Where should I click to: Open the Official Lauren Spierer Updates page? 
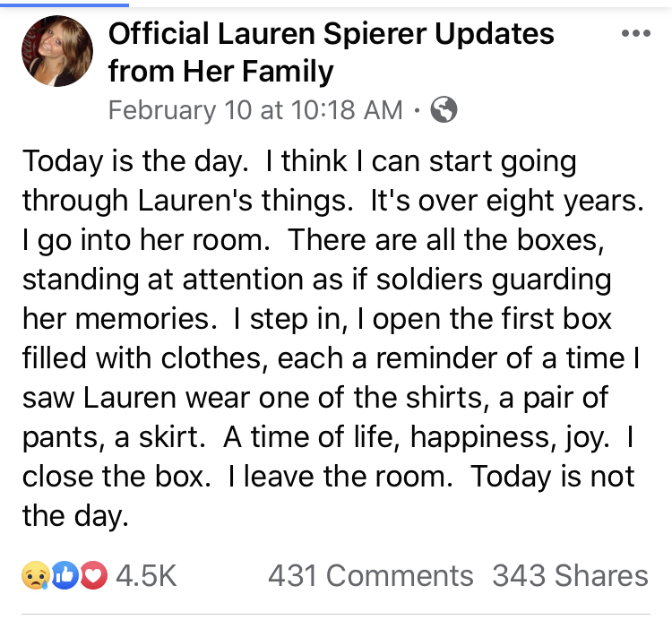click(332, 34)
